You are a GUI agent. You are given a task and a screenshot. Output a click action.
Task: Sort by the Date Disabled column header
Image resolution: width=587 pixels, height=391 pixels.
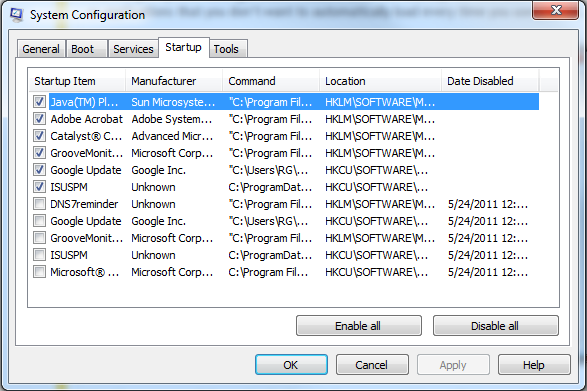[490, 81]
